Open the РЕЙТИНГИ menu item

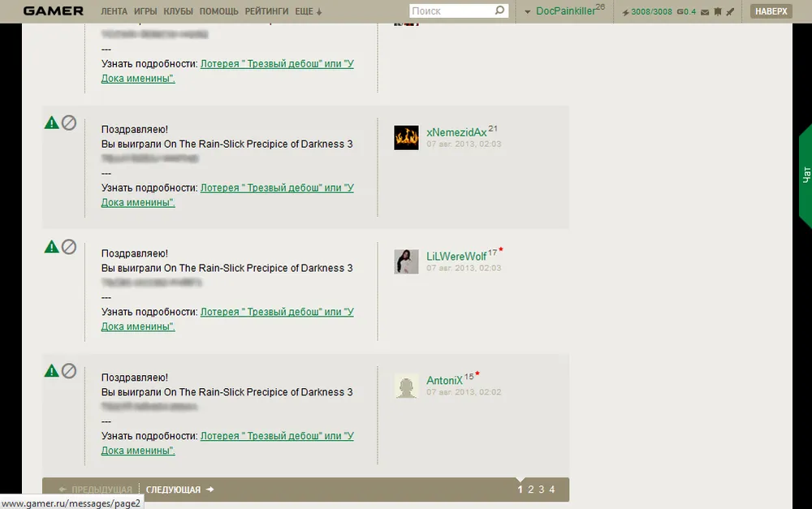[x=266, y=11]
